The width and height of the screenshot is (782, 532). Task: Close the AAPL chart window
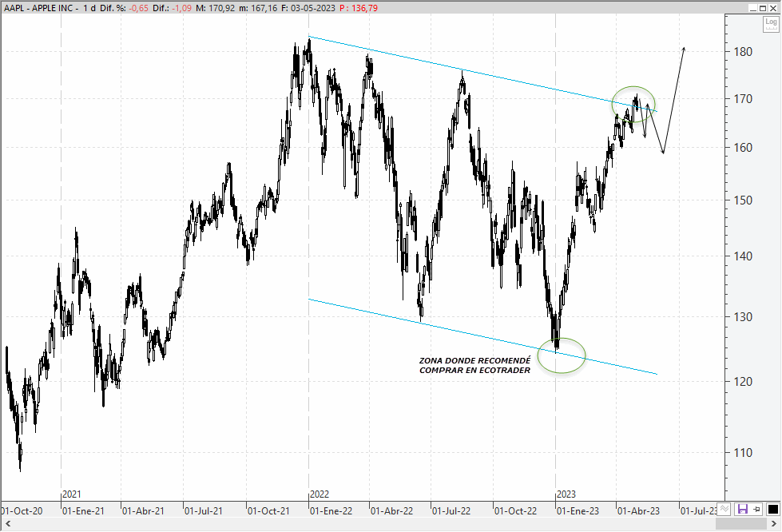coord(773,7)
